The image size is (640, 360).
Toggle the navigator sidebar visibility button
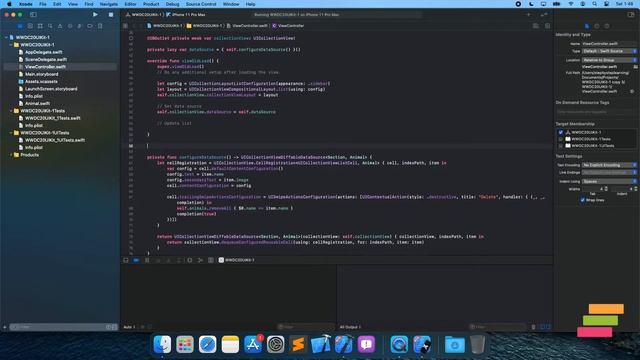(x=33, y=14)
